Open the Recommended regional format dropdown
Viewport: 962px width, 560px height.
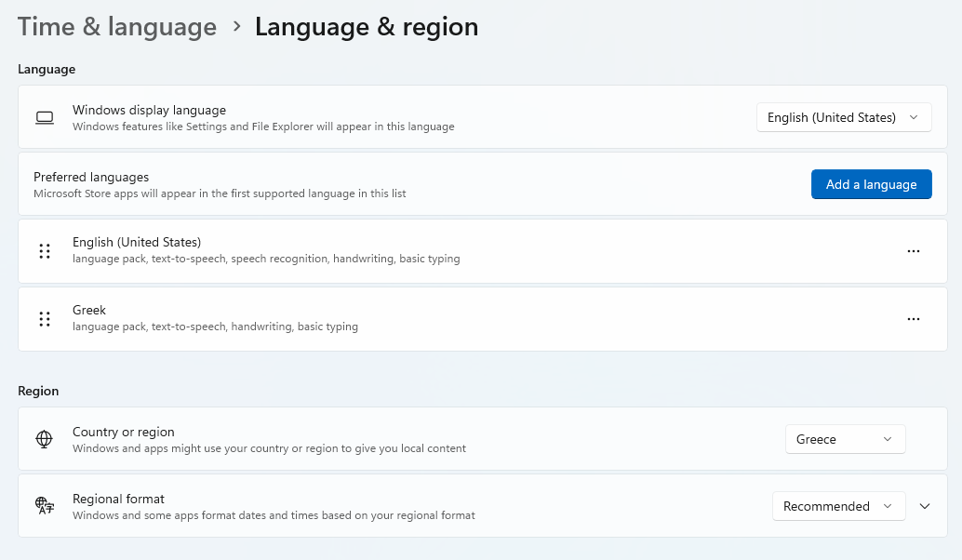(x=837, y=506)
